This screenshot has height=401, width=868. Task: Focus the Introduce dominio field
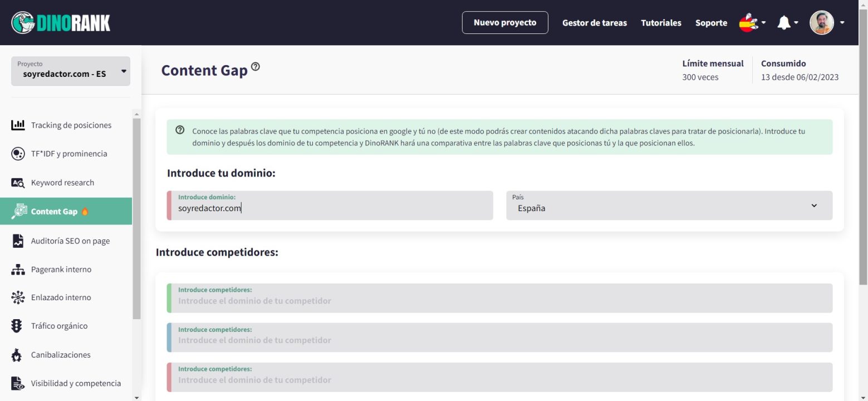pos(330,206)
